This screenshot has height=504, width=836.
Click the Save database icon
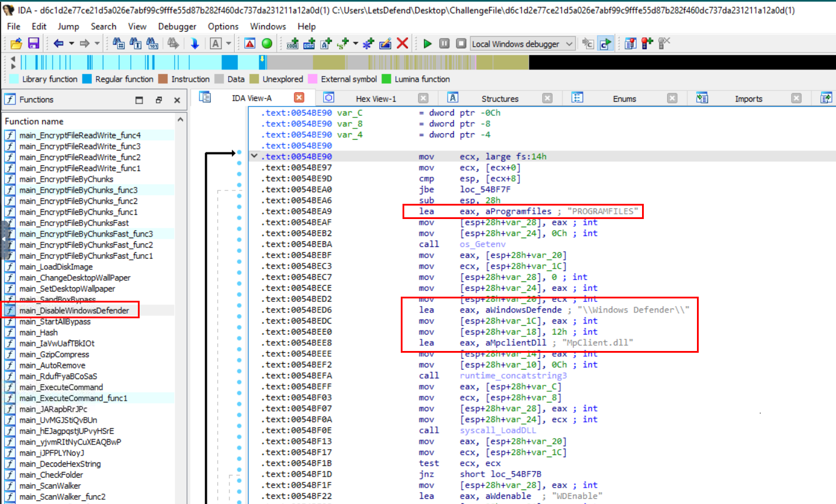click(x=33, y=43)
